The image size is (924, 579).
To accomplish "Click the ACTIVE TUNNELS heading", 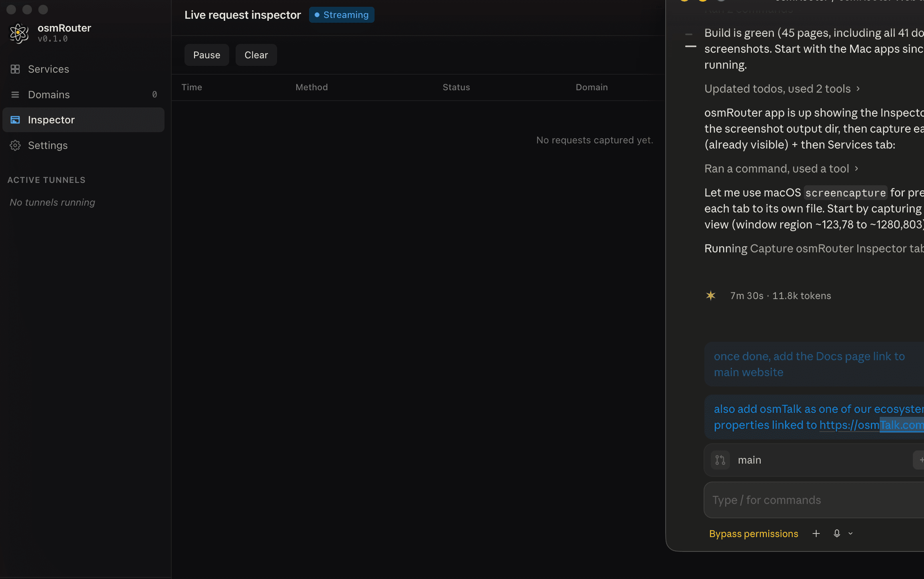I will [x=46, y=180].
